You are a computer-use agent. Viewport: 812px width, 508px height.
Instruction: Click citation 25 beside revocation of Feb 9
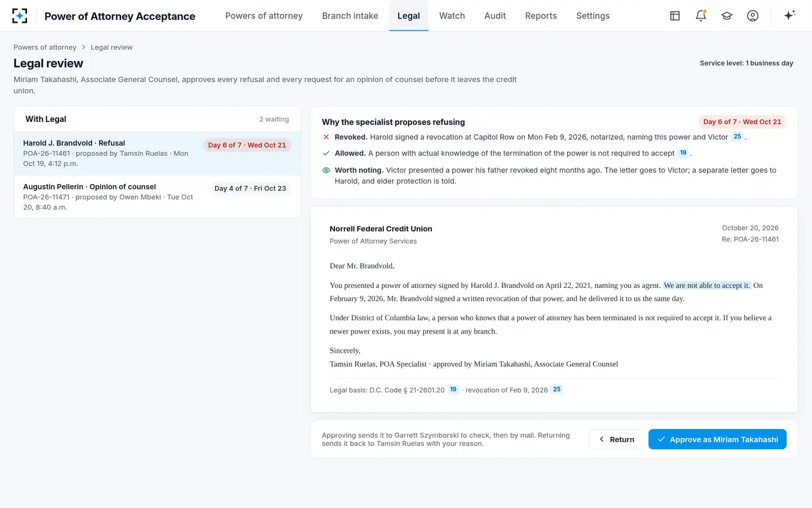click(557, 389)
